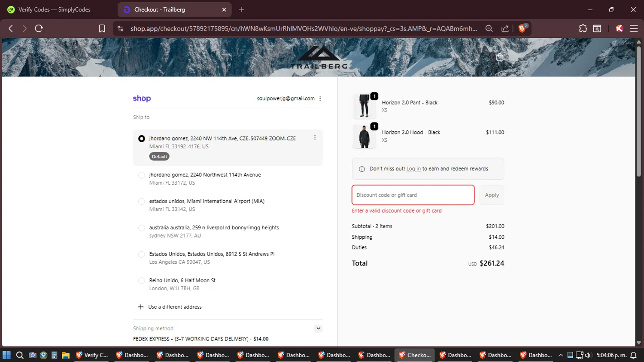The width and height of the screenshot is (644, 362).
Task: Click the Horizon 2.0 Pant price $90.00
Action: (x=496, y=103)
